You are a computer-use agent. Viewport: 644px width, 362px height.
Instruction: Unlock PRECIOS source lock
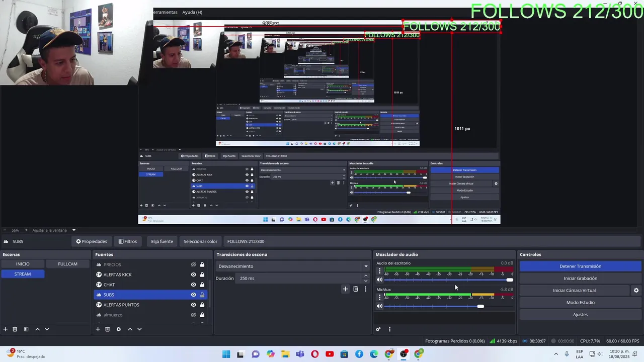coord(202,264)
